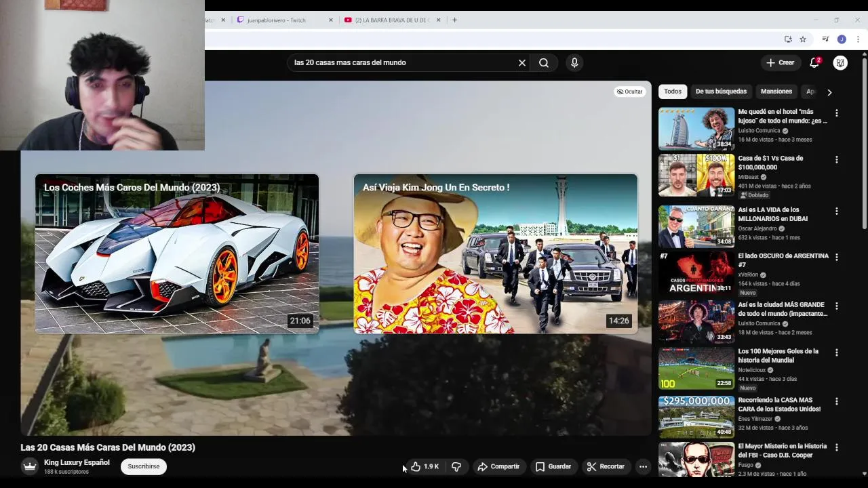Open Casa de $1 Vs Casa thumbnail
Image resolution: width=868 pixels, height=488 pixels.
click(x=696, y=175)
